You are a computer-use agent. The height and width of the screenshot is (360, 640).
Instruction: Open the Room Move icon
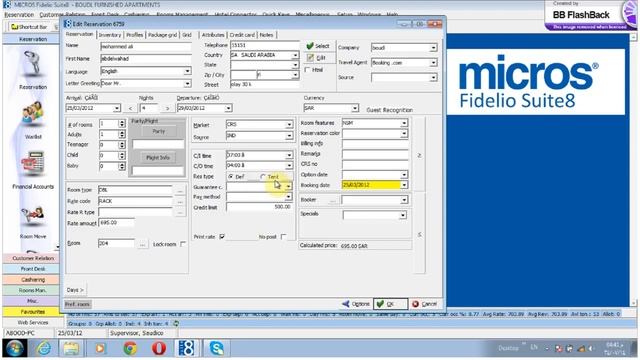click(x=33, y=216)
